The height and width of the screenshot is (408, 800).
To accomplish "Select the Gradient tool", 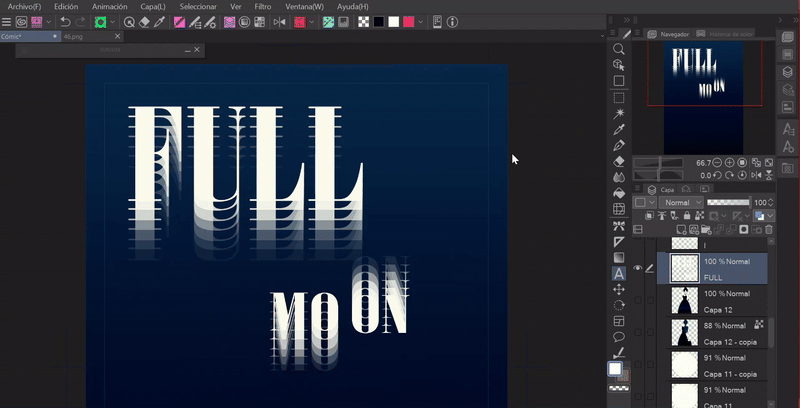I will [x=618, y=257].
